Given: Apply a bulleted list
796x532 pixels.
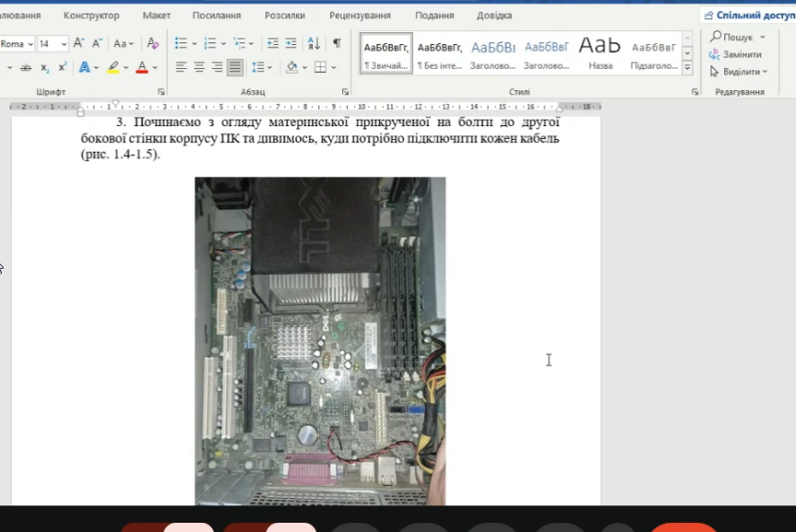Looking at the screenshot, I should (180, 43).
